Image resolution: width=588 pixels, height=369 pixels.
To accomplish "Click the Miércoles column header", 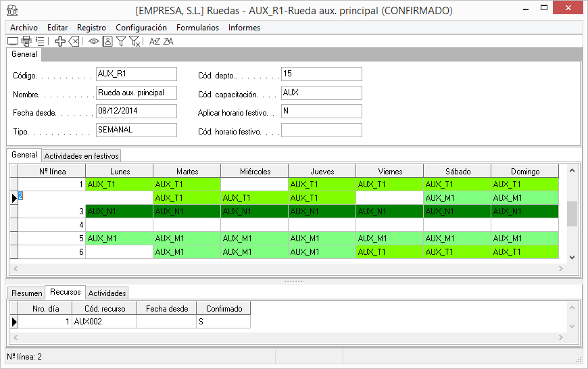I will point(254,172).
